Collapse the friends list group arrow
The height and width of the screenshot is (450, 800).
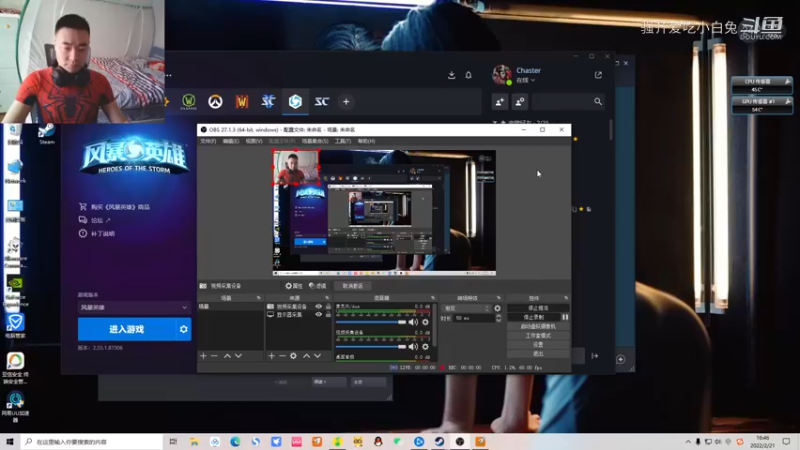click(495, 122)
